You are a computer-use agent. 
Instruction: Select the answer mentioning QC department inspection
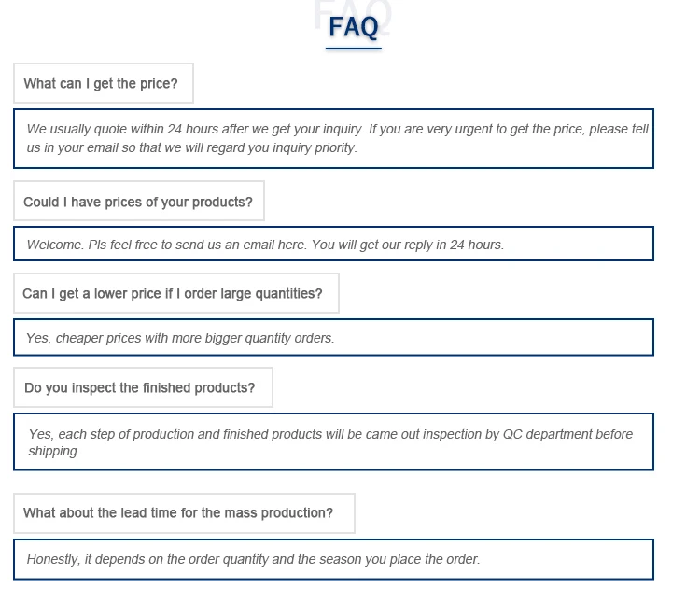(333, 441)
